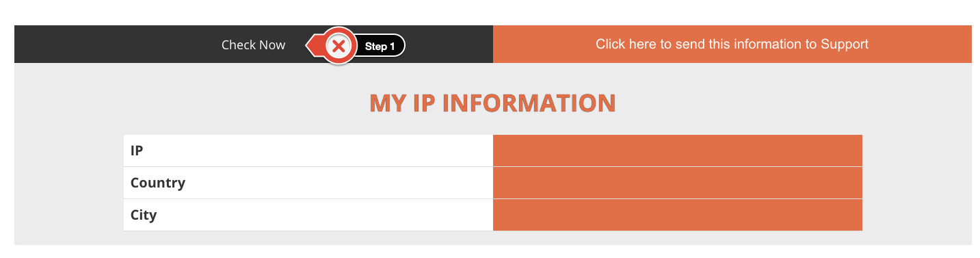Click dark bar area right of Step 1 badge
This screenshot has height=258, width=980.
[449, 44]
